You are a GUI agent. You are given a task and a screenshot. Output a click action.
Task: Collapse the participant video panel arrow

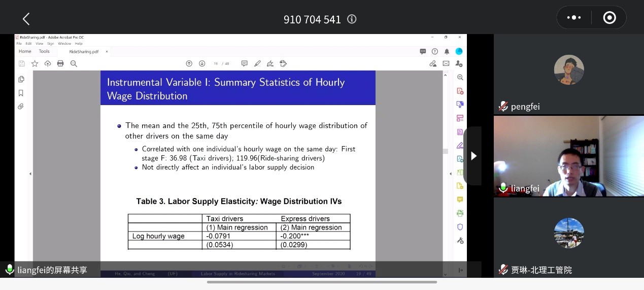point(473,156)
